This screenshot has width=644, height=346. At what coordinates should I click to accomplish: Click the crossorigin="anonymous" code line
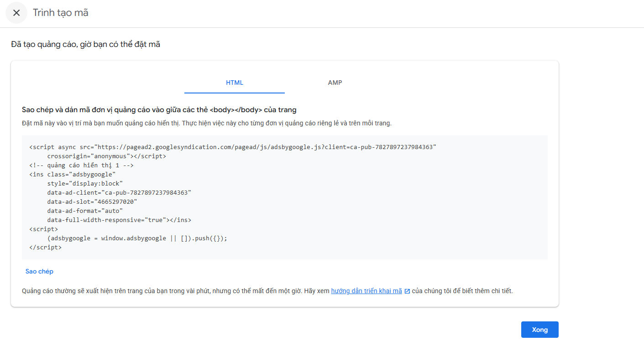(107, 156)
